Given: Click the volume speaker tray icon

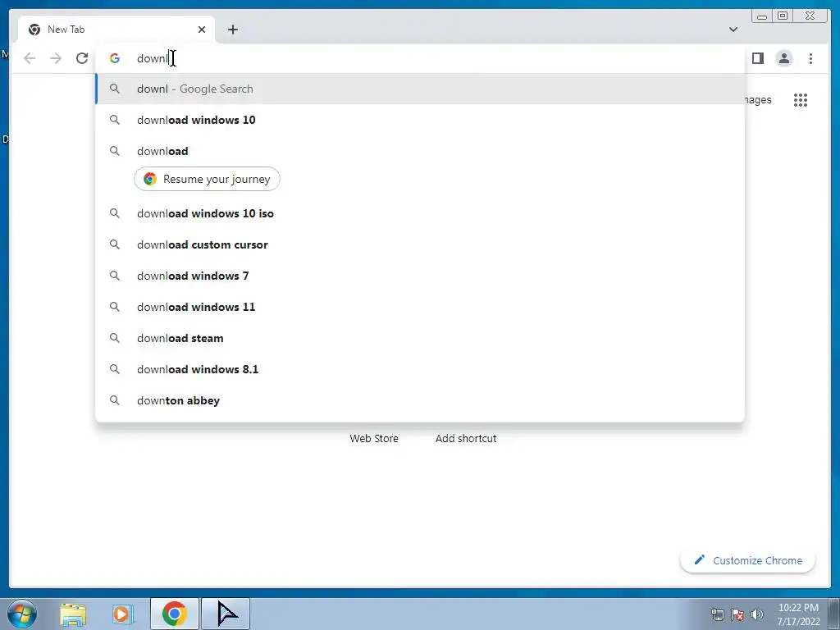Looking at the screenshot, I should [757, 614].
